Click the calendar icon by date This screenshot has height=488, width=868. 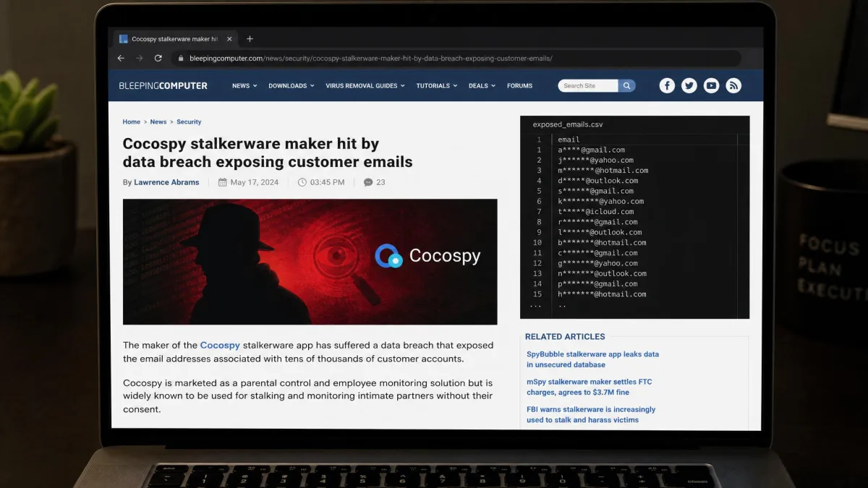coord(223,182)
